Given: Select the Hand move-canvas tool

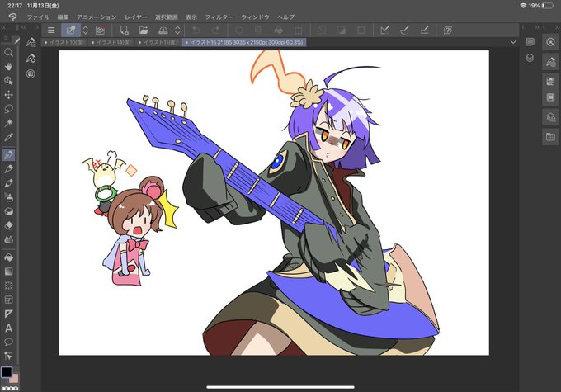Looking at the screenshot, I should [x=8, y=67].
